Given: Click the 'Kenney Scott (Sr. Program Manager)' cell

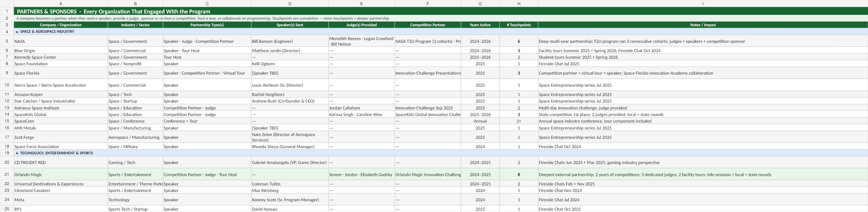Looking at the screenshot, I should 290,200.
